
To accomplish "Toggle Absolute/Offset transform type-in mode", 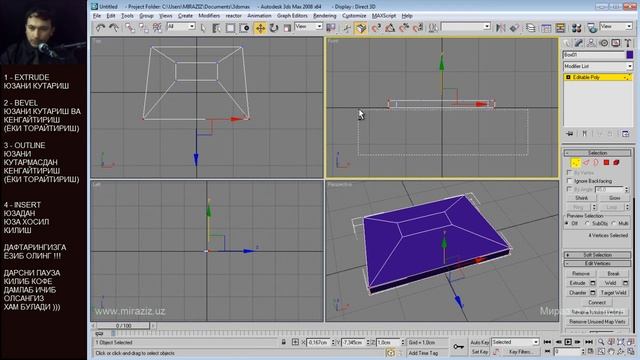I will click(x=295, y=342).
